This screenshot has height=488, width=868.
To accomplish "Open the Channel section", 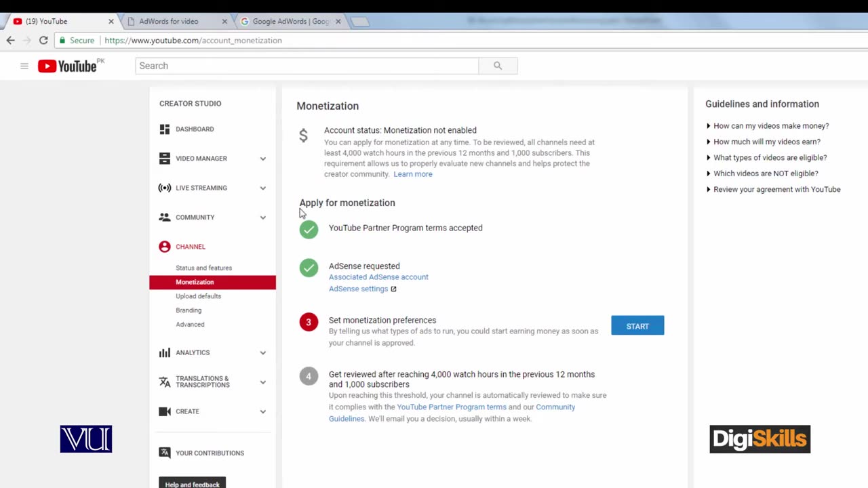I will click(191, 247).
